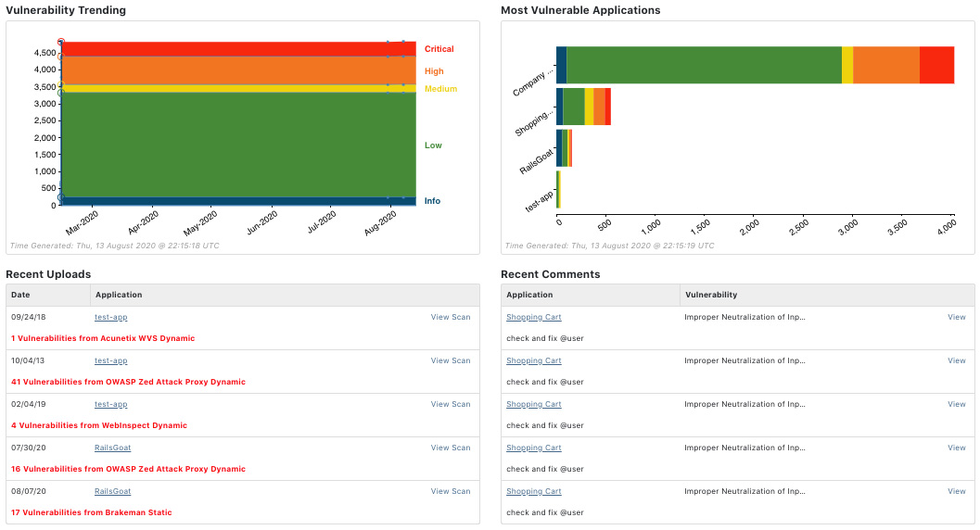The height and width of the screenshot is (530, 980).
Task: Open View Scan for the 09/24/18 upload
Action: [x=451, y=317]
